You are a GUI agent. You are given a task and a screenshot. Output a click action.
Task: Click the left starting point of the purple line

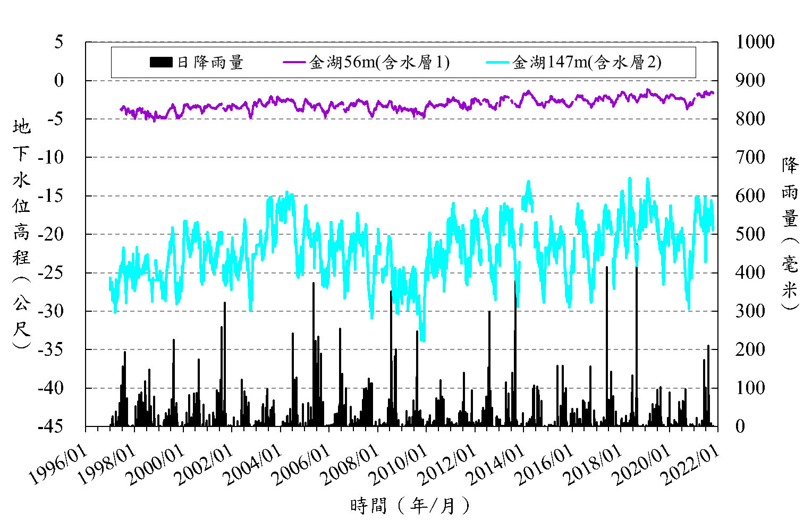tap(122, 108)
